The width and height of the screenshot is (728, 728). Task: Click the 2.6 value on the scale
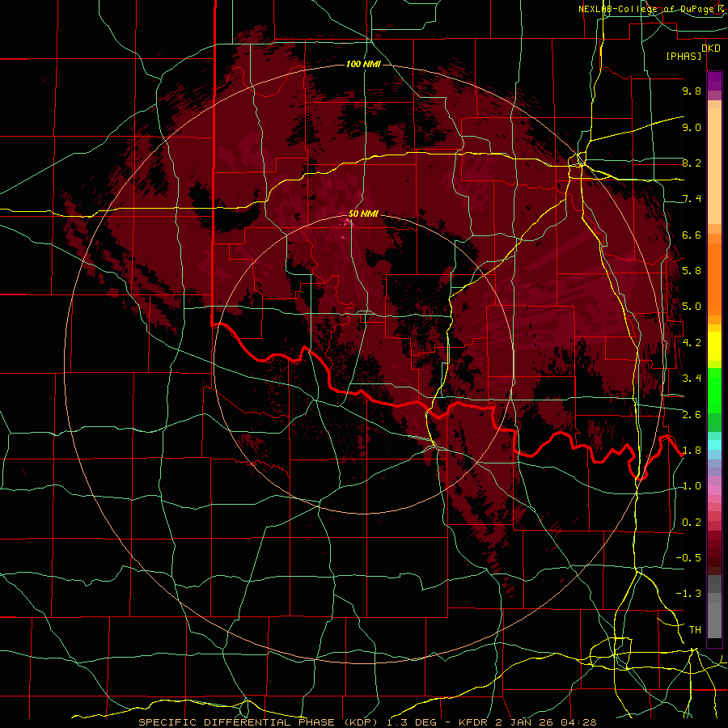tap(692, 415)
